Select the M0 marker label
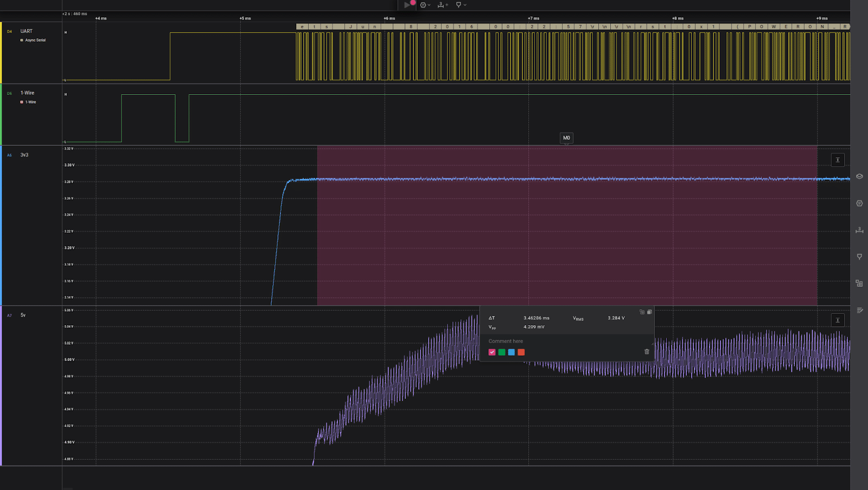The image size is (868, 490). point(566,138)
